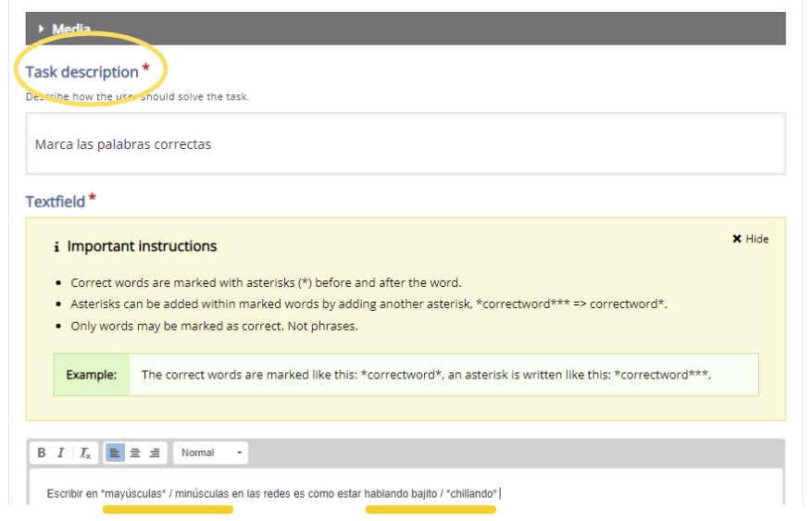
Task: Click the word *mayúsculas* in the editor
Action: (x=133, y=494)
